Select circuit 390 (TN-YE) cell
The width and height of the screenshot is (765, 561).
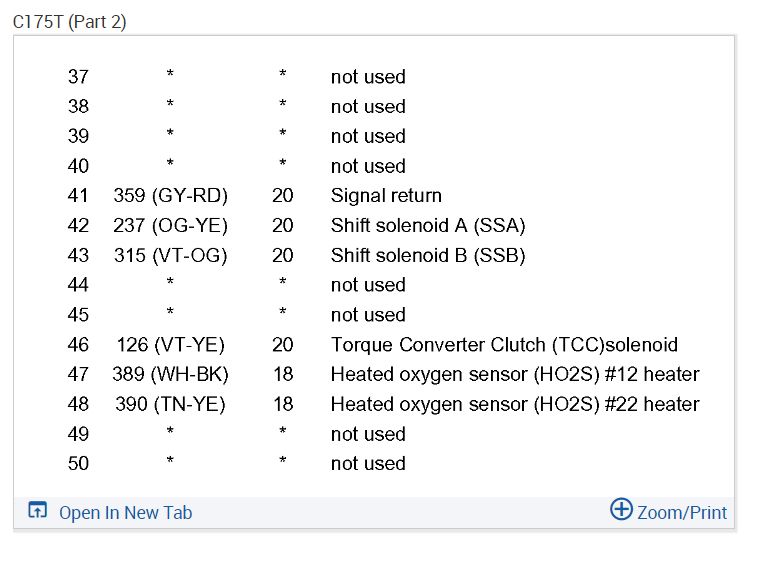[170, 404]
